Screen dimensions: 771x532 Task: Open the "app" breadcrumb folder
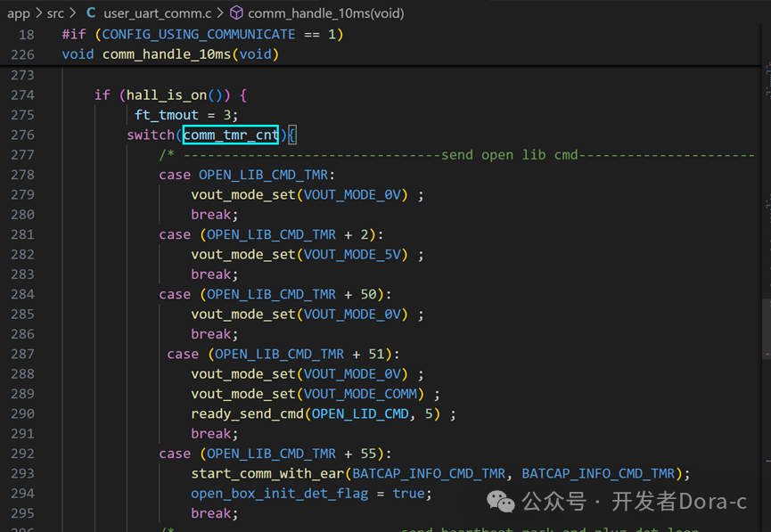pos(18,13)
